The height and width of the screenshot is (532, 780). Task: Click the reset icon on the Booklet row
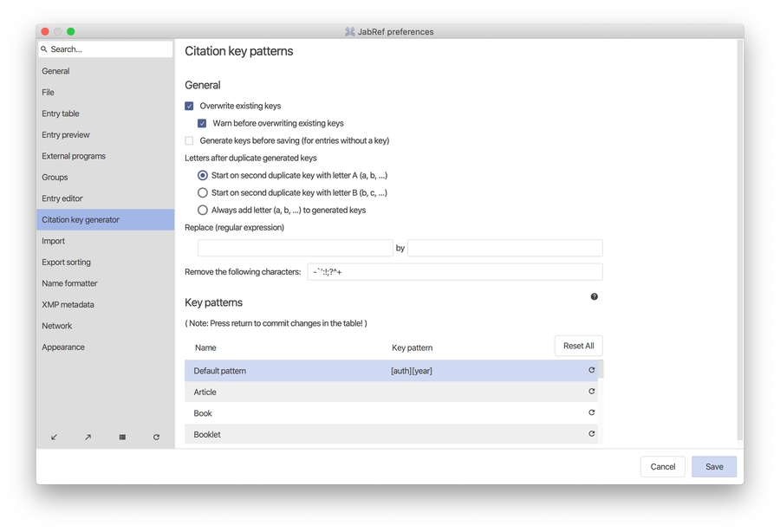tap(591, 434)
